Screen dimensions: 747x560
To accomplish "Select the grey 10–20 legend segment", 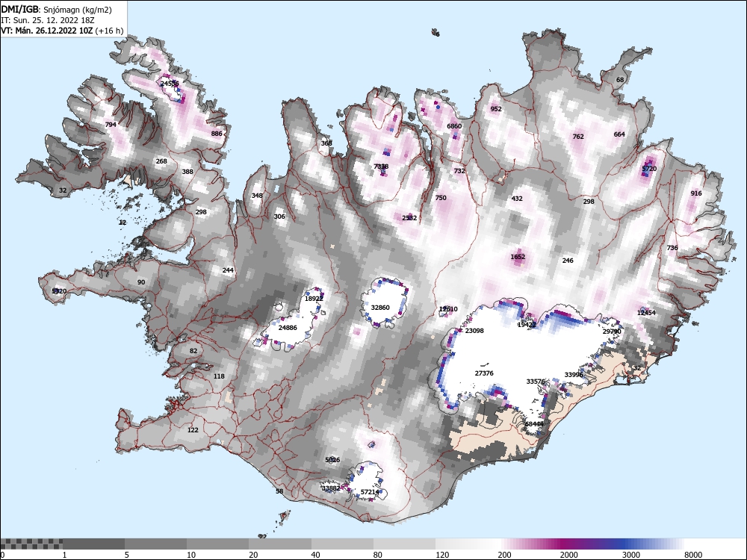I will 217,544.
